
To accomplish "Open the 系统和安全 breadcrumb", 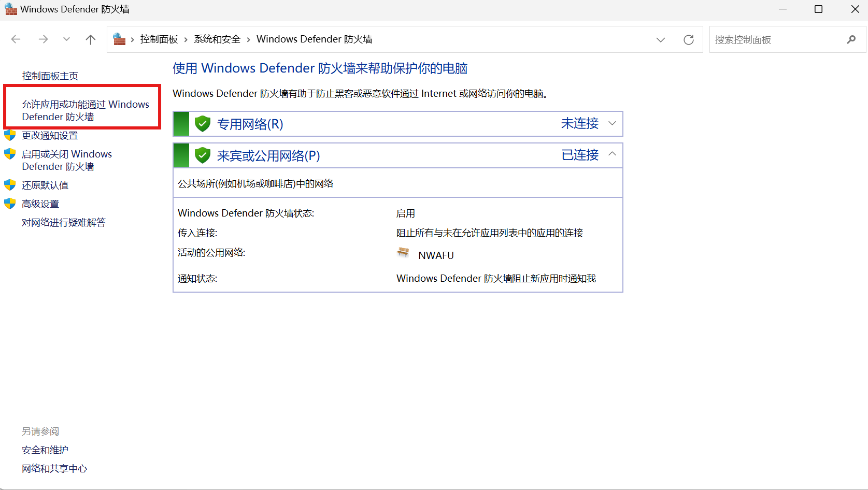I will 217,39.
